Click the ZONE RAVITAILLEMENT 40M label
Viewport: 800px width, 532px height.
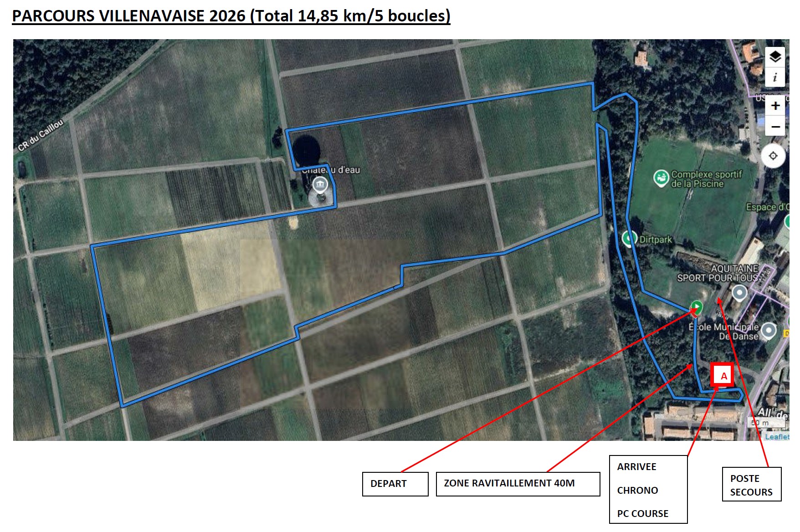(x=518, y=484)
